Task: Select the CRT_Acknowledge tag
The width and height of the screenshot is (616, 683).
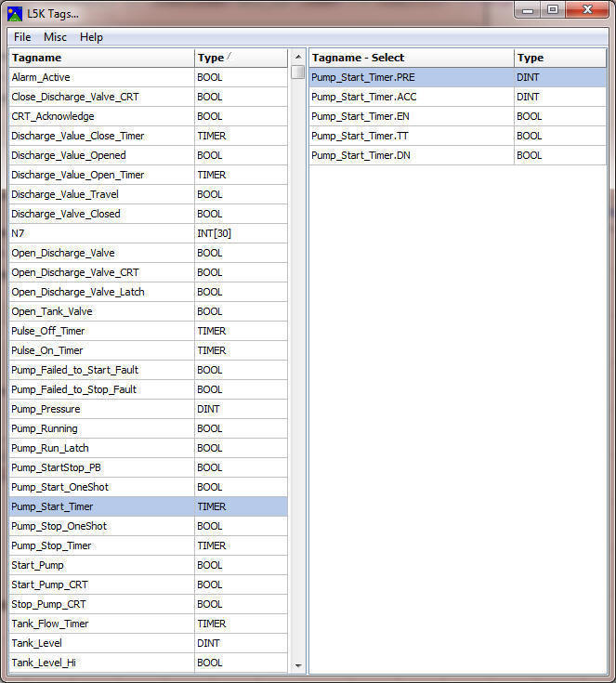Action: [148, 116]
